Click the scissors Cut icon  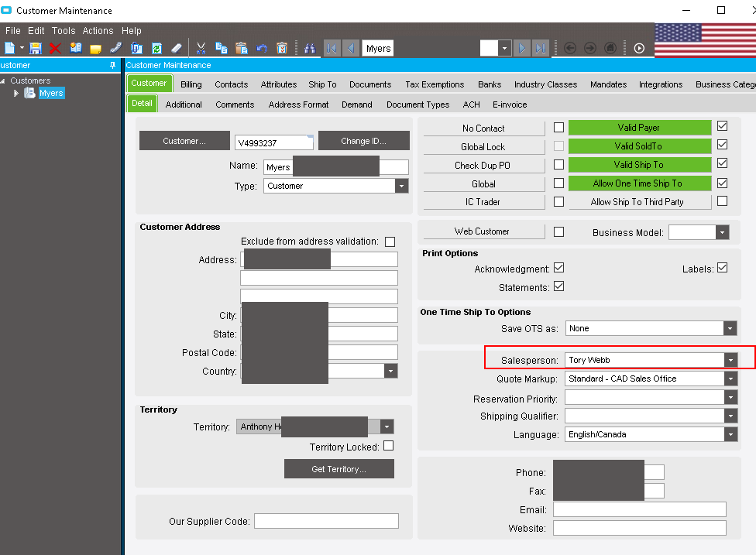click(201, 48)
